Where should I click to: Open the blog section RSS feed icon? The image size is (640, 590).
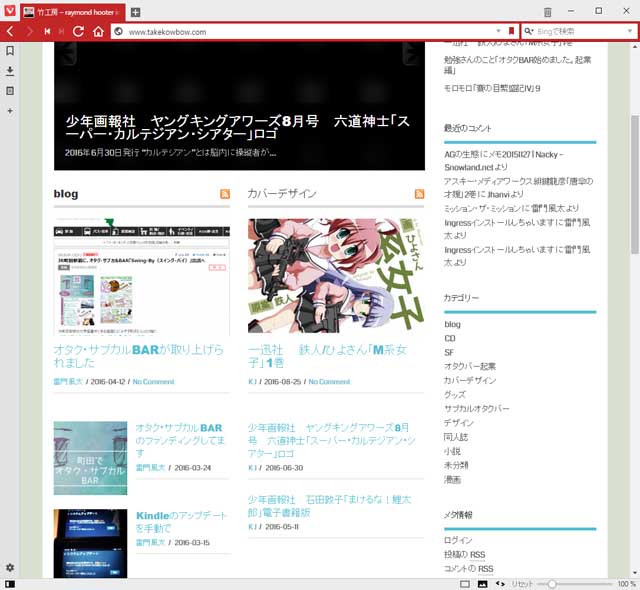(225, 194)
